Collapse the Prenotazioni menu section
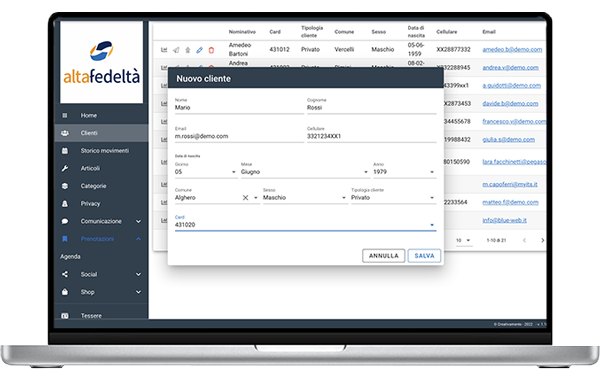 click(x=139, y=239)
